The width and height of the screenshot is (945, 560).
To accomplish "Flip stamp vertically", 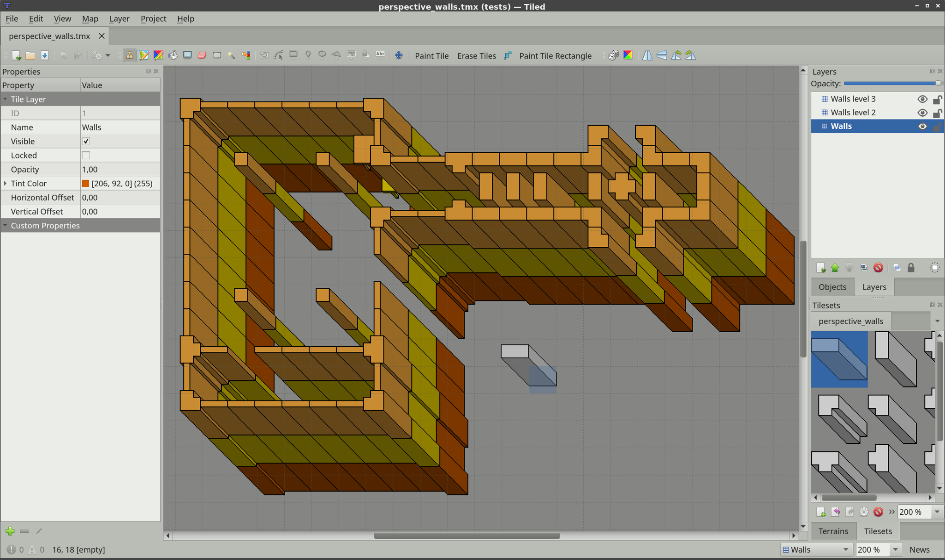I will tap(662, 55).
